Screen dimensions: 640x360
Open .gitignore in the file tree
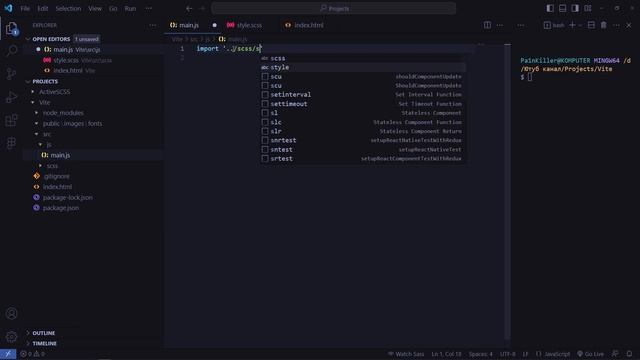[x=56, y=176]
